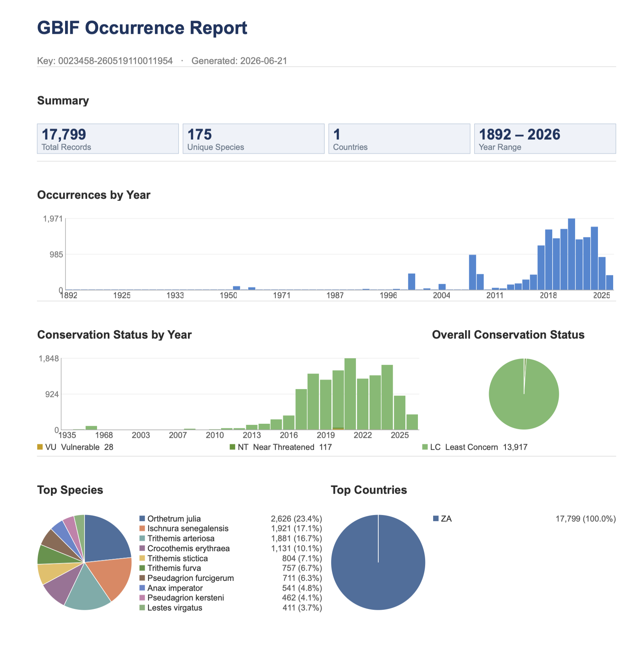Click the Crocothemis erythraea species name
This screenshot has height=652, width=644.
tap(188, 549)
